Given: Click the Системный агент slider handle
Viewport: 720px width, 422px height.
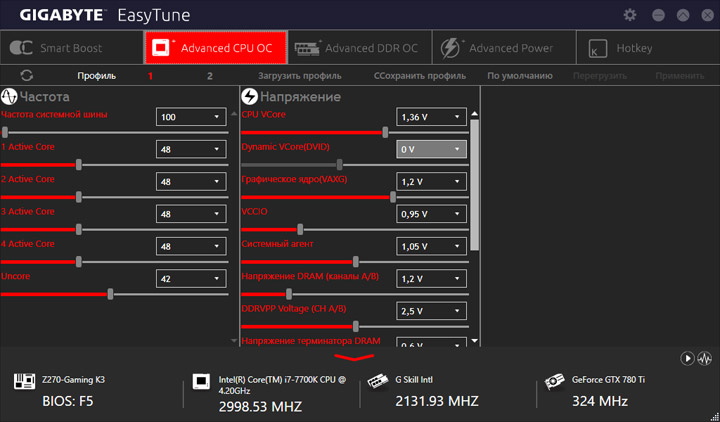Looking at the screenshot, I should pos(355,262).
